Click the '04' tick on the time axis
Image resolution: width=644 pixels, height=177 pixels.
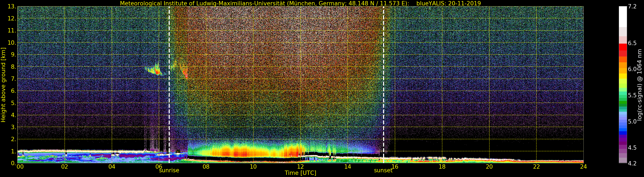112,166
